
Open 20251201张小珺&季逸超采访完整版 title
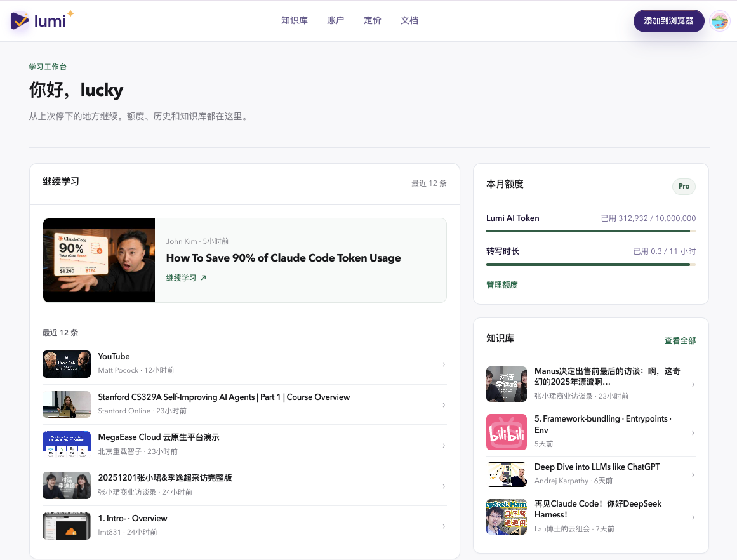tap(165, 477)
